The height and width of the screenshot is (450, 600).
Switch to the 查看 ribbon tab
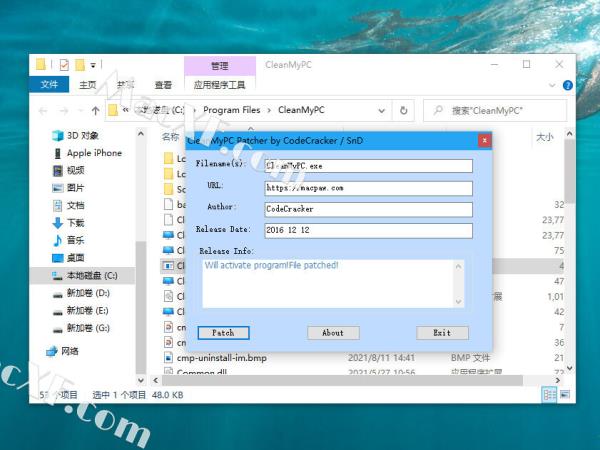[163, 85]
